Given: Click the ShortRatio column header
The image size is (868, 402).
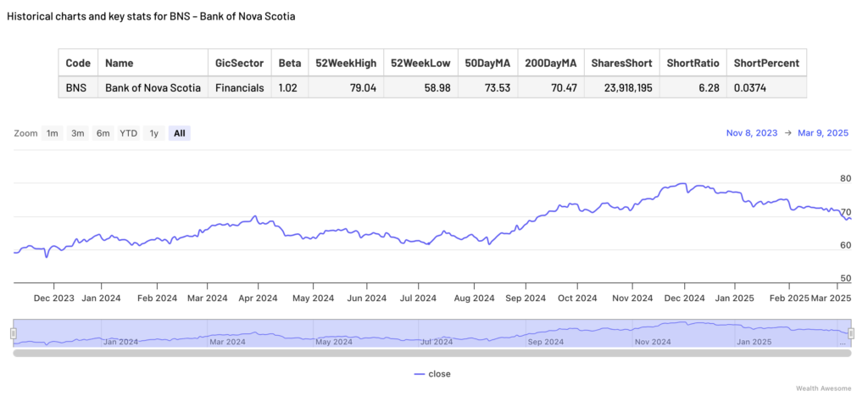Looking at the screenshot, I should [693, 63].
